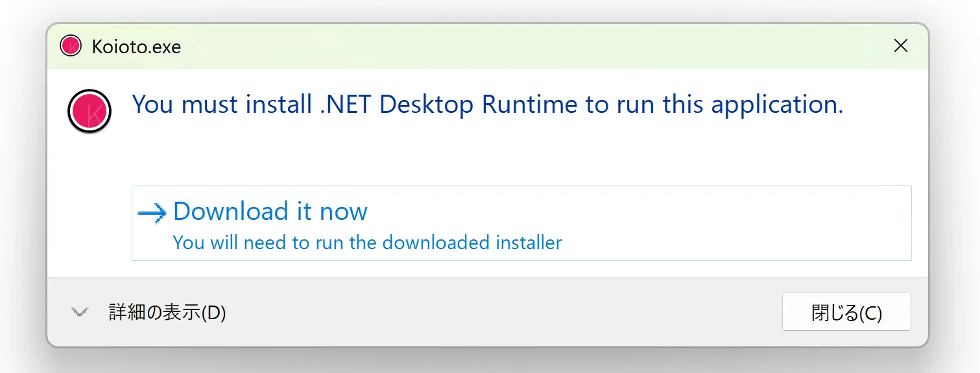The width and height of the screenshot is (980, 373).
Task: Expand details via the 詳細の表示(D) chevron
Action: 79,313
